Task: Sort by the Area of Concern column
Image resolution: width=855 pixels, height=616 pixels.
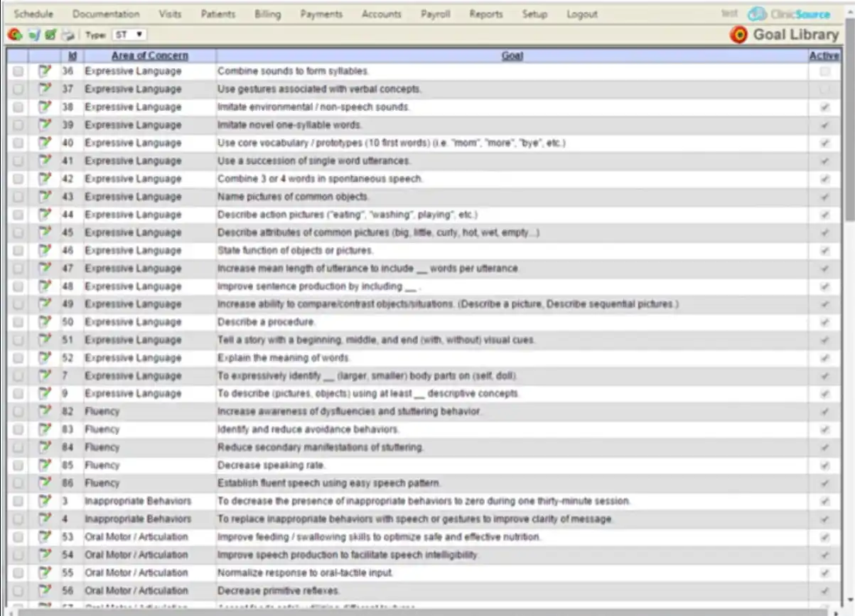Action: [149, 55]
